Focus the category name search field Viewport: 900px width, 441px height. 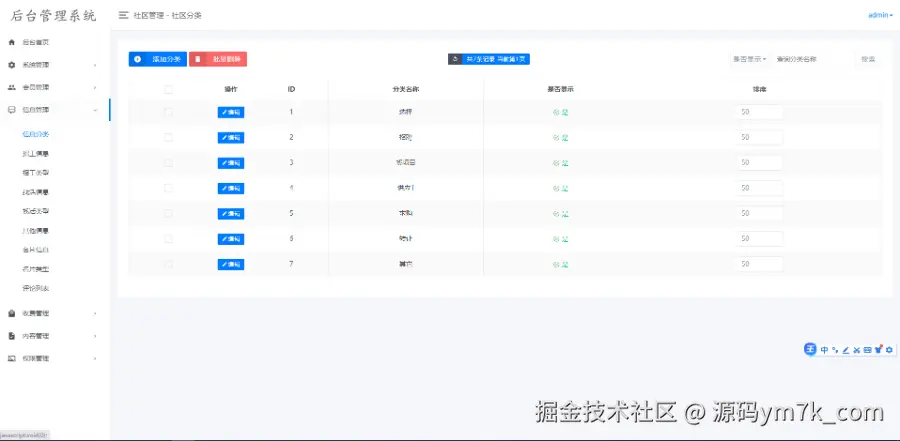tap(812, 59)
